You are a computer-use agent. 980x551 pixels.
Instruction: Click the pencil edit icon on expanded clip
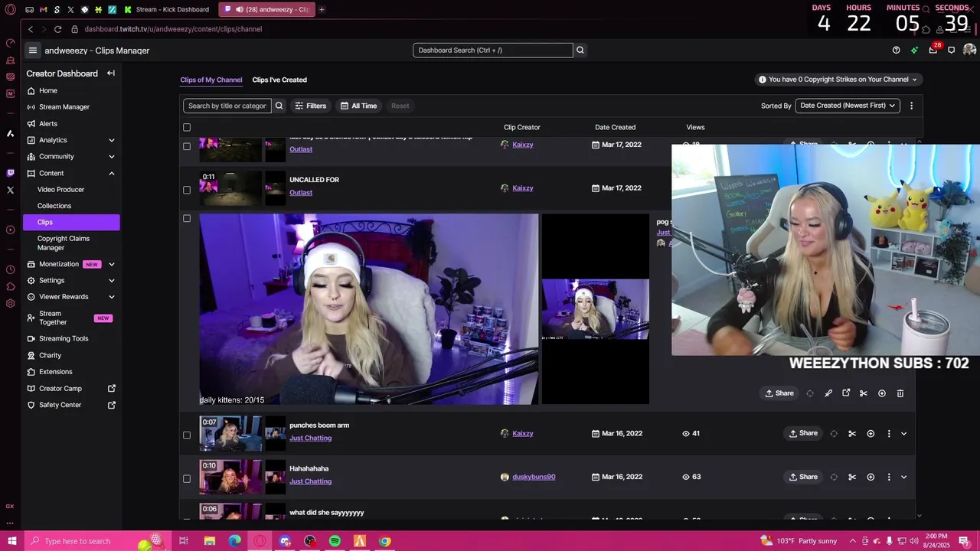coord(828,393)
